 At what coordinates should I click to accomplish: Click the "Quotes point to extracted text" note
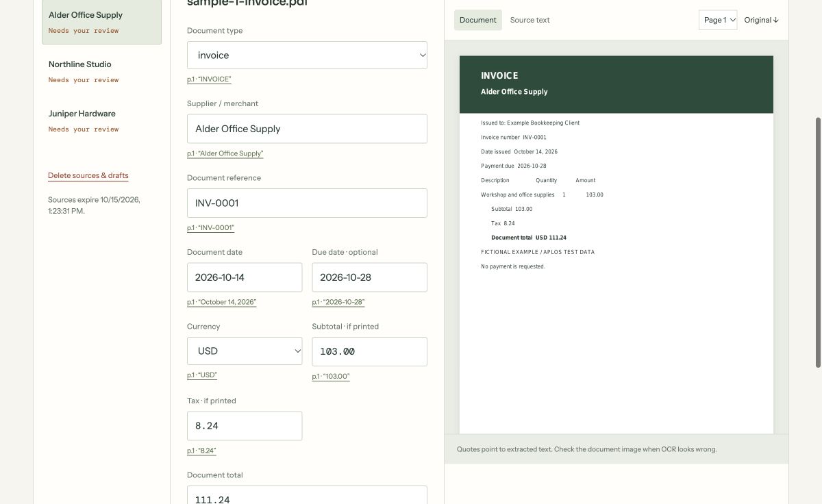(x=587, y=449)
